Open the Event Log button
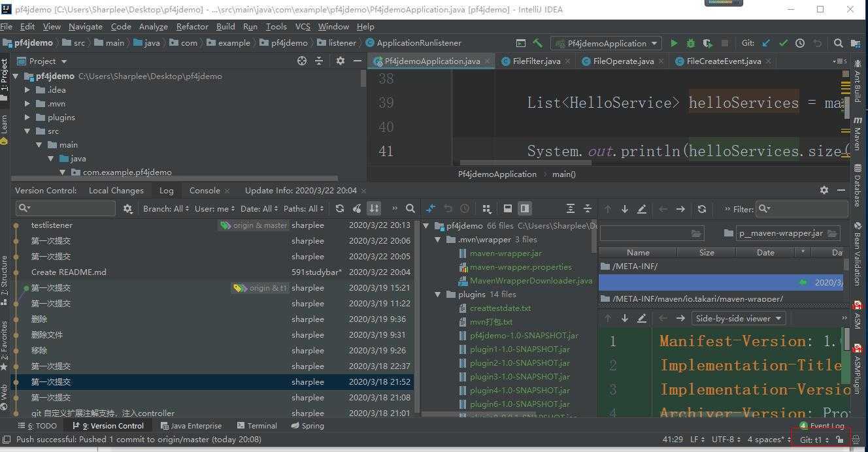 822,426
